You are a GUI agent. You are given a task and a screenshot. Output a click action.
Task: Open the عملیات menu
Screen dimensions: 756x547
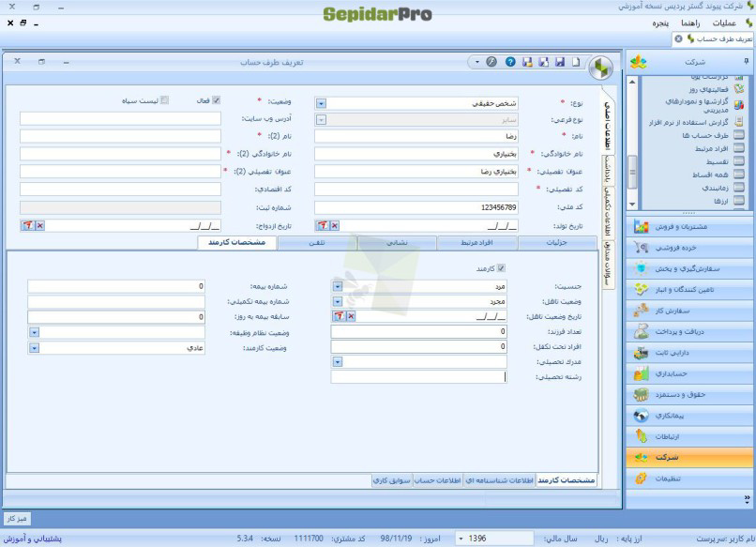pos(724,23)
